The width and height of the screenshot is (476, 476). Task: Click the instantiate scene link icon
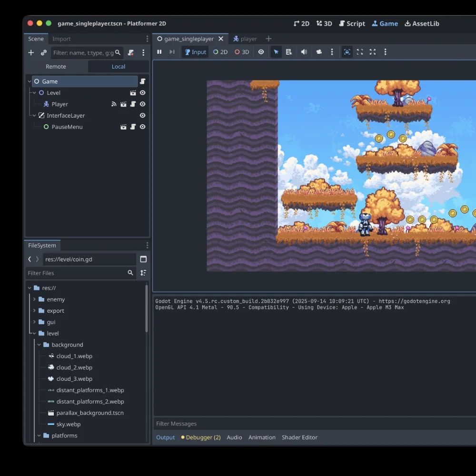[44, 53]
